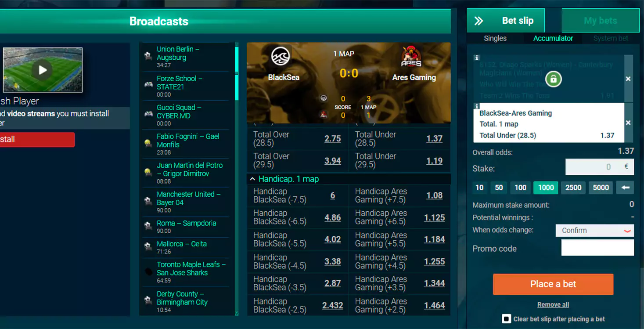This screenshot has height=329, width=644.
Task: Click the BlackSea team logo
Action: [x=280, y=56]
